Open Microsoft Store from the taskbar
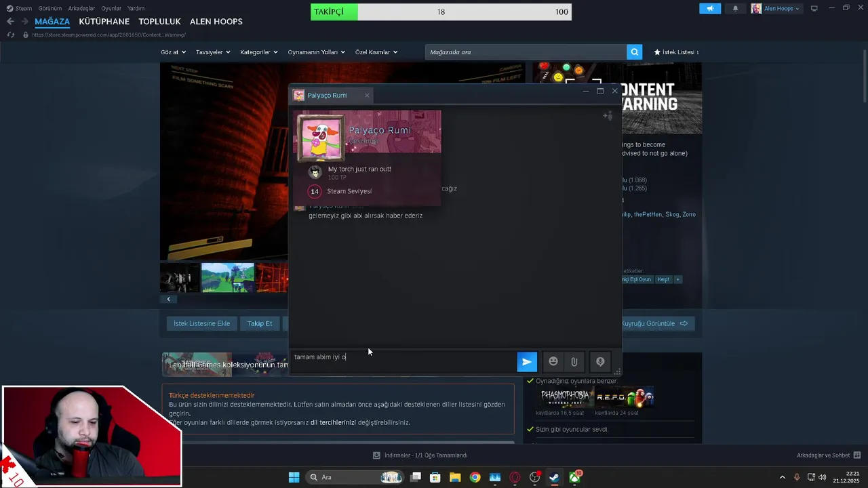The height and width of the screenshot is (488, 868). click(435, 477)
